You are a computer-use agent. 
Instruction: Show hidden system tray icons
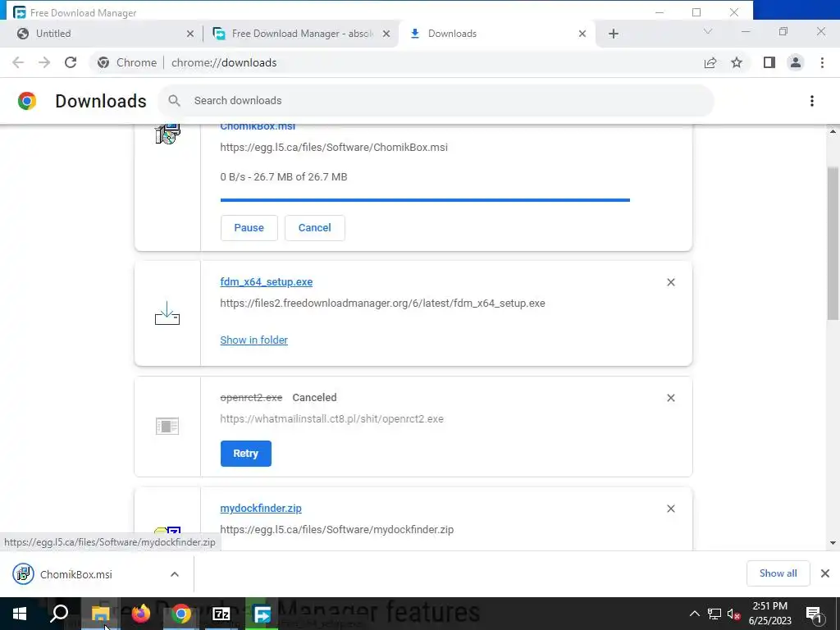[x=694, y=614]
